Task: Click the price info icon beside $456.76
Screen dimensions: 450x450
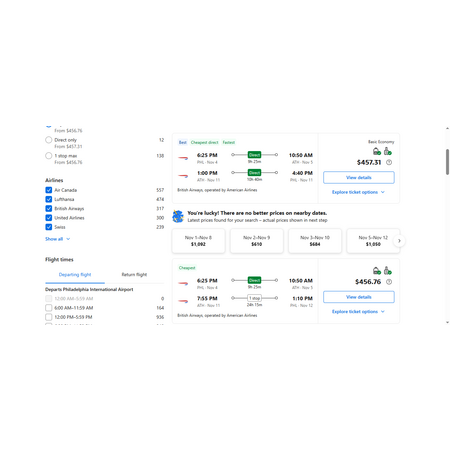Action: pyautogui.click(x=389, y=282)
